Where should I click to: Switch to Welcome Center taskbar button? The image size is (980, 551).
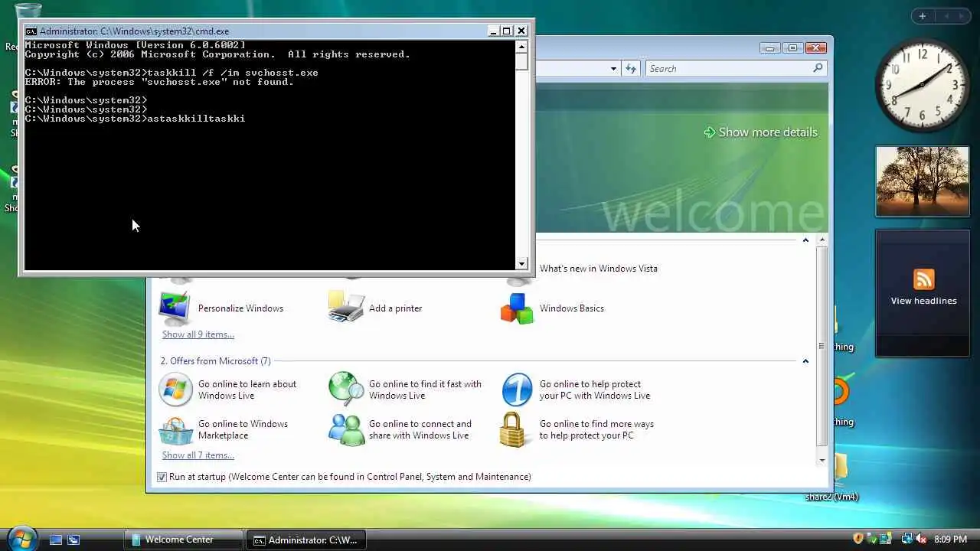pyautogui.click(x=184, y=540)
